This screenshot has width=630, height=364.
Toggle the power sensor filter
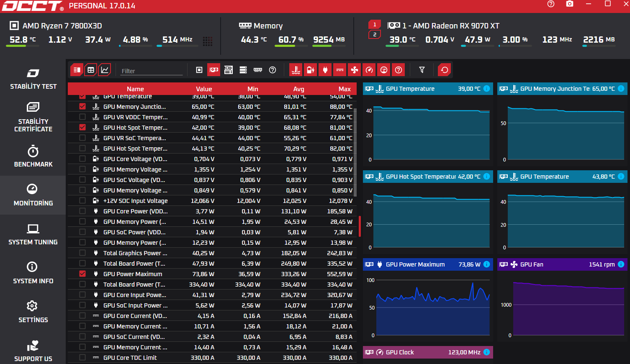click(325, 70)
